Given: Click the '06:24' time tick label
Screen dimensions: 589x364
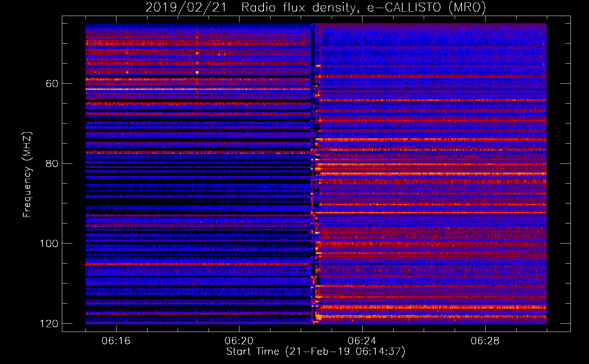Looking at the screenshot, I should [x=362, y=341].
